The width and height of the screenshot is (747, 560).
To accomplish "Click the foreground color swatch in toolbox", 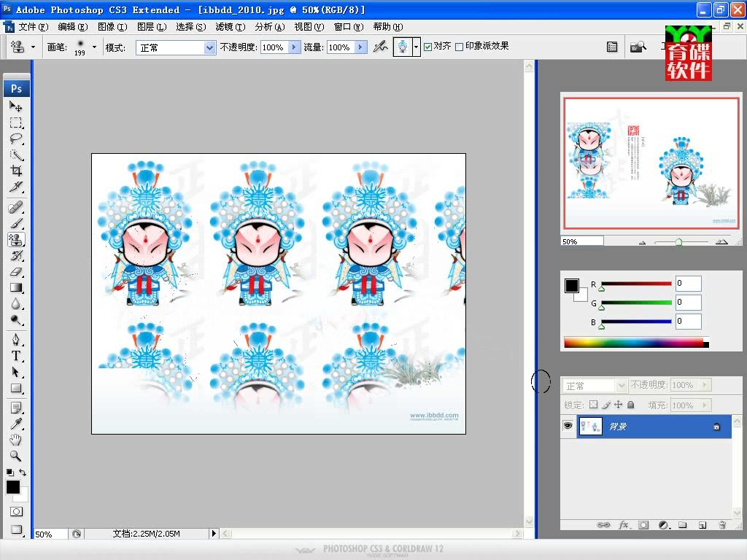I will tap(13, 486).
